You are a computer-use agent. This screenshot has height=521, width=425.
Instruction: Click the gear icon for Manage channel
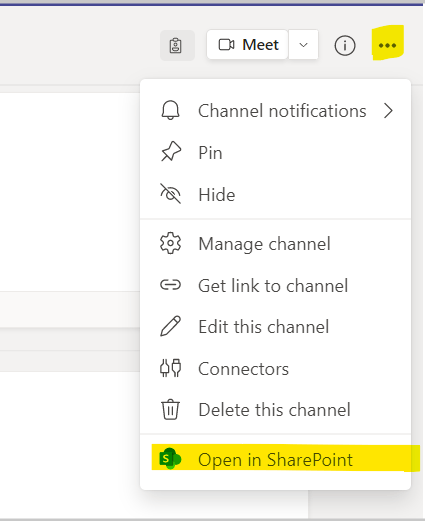click(x=170, y=243)
